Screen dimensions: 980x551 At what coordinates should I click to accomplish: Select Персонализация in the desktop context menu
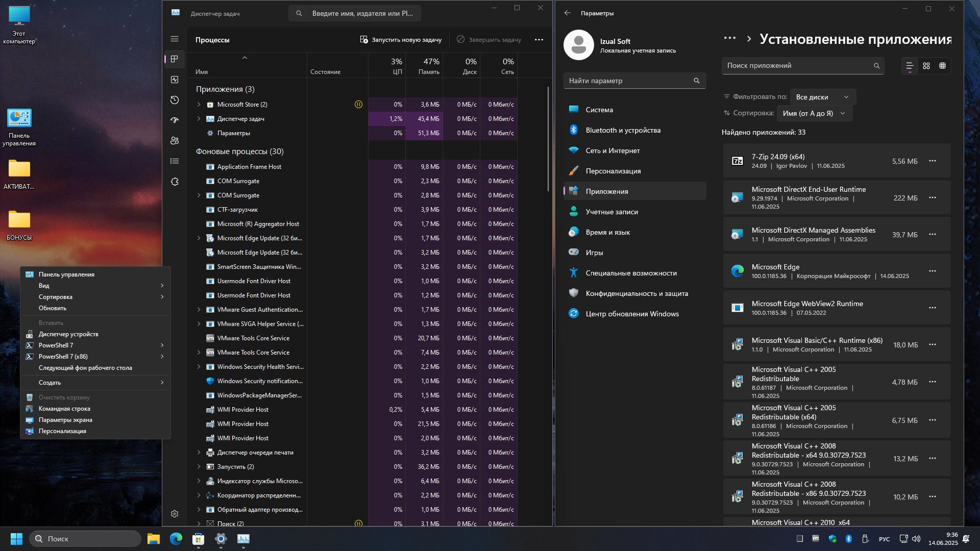coord(95,431)
